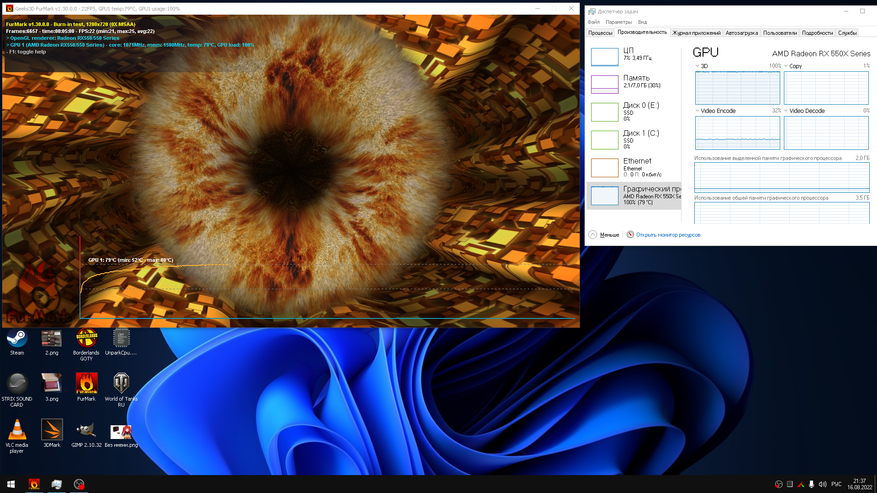Open the STRIX SOUND CARD shortcut

17,391
